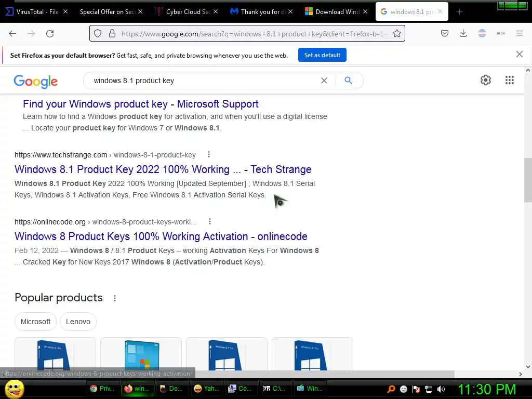Click the scrollbar down arrow

(528, 366)
